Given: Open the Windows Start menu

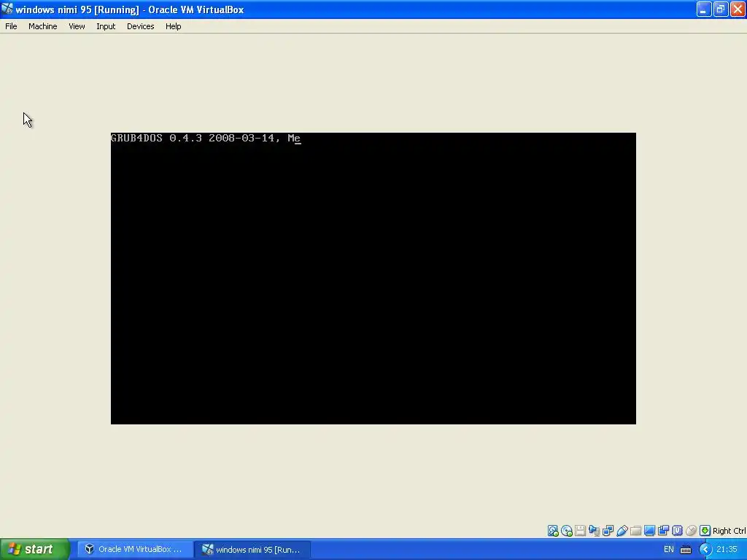Looking at the screenshot, I should (35, 549).
